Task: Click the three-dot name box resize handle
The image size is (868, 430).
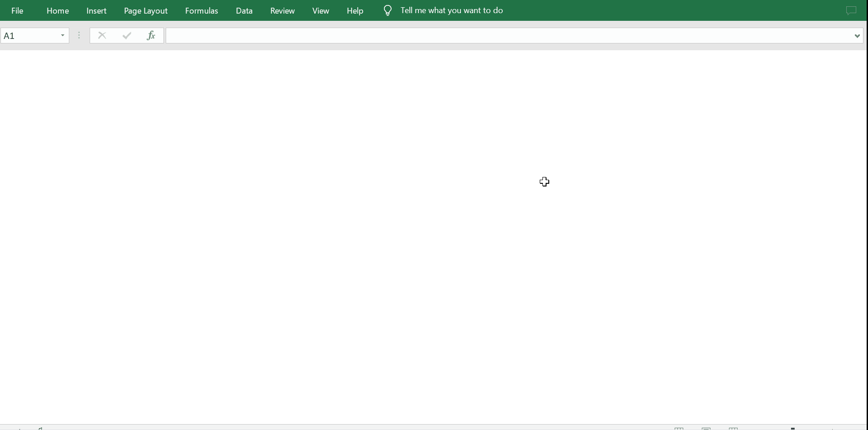Action: click(x=79, y=35)
